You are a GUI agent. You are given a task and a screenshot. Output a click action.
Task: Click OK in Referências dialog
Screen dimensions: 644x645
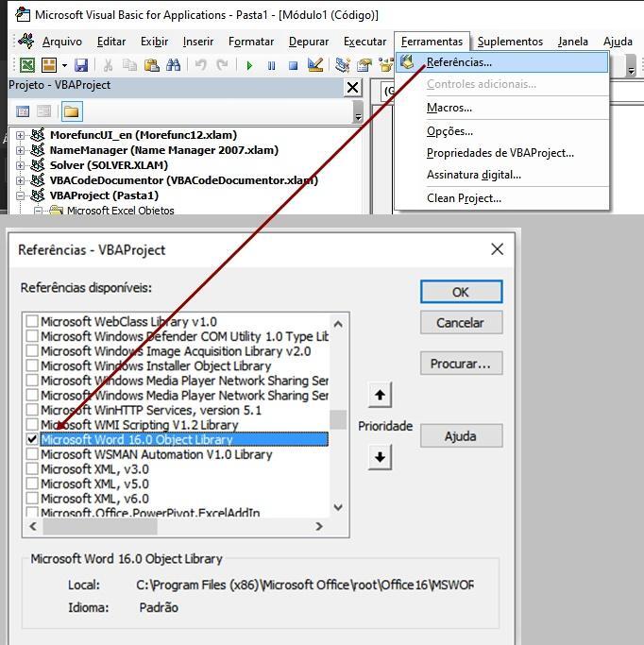[x=461, y=292]
